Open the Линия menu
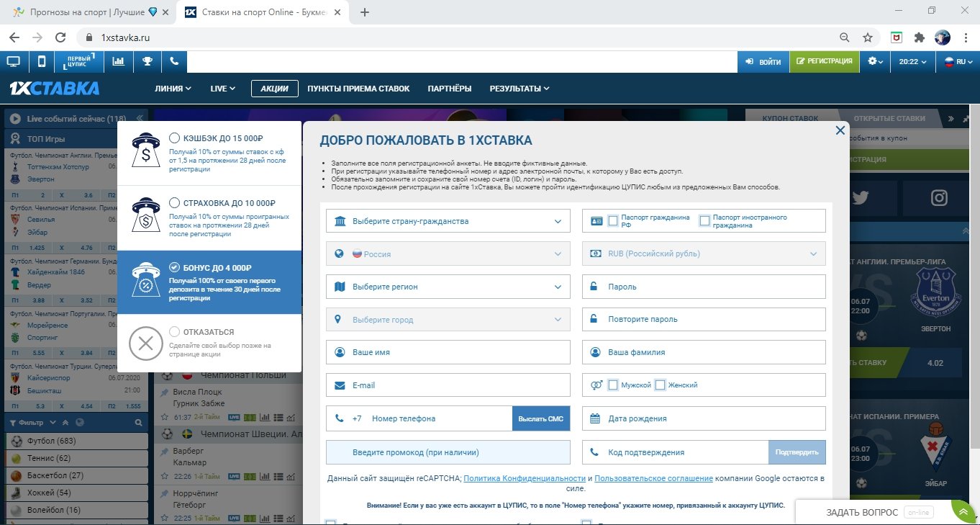 tap(173, 89)
